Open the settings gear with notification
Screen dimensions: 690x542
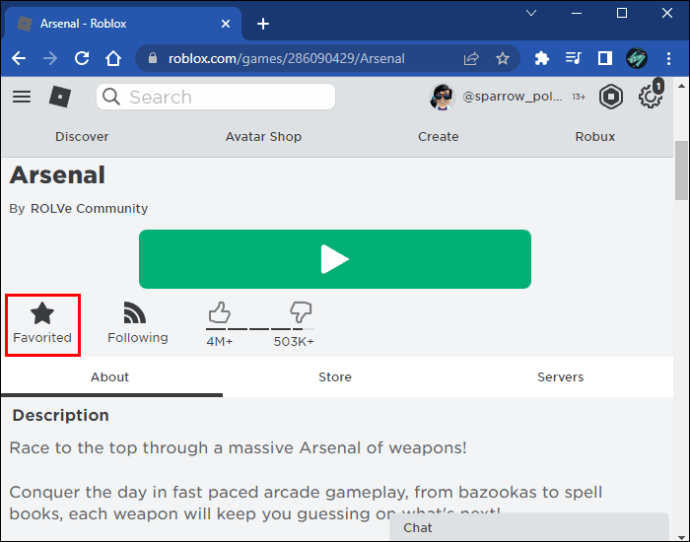(650, 96)
